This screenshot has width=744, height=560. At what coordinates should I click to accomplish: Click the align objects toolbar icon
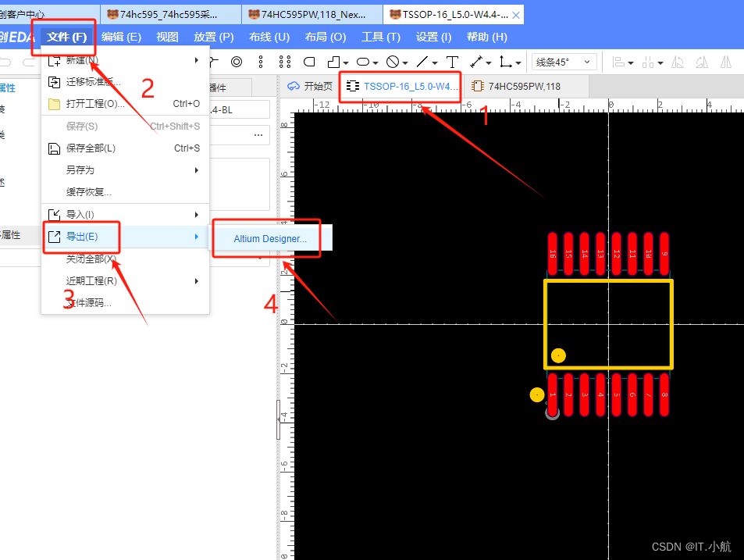click(x=618, y=62)
